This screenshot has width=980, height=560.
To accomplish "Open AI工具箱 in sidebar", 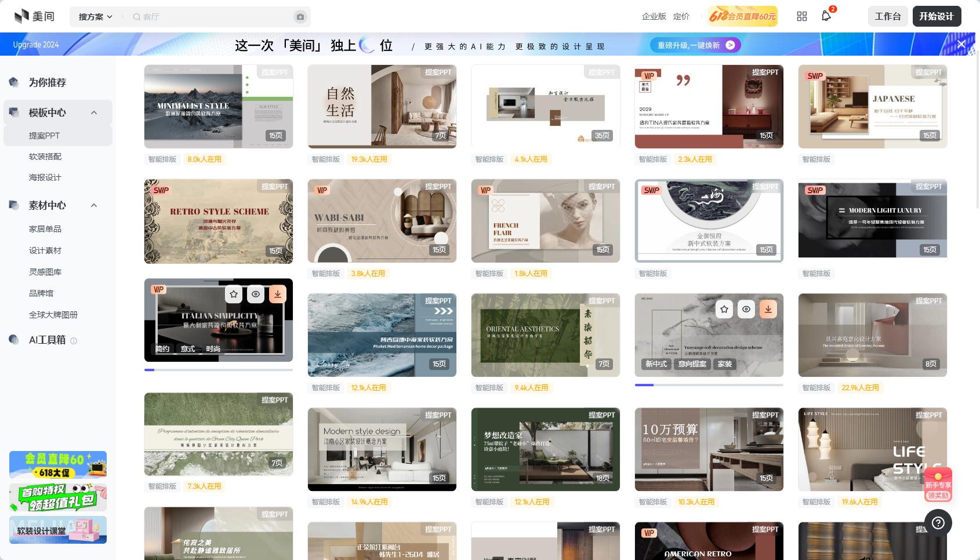I will (48, 340).
